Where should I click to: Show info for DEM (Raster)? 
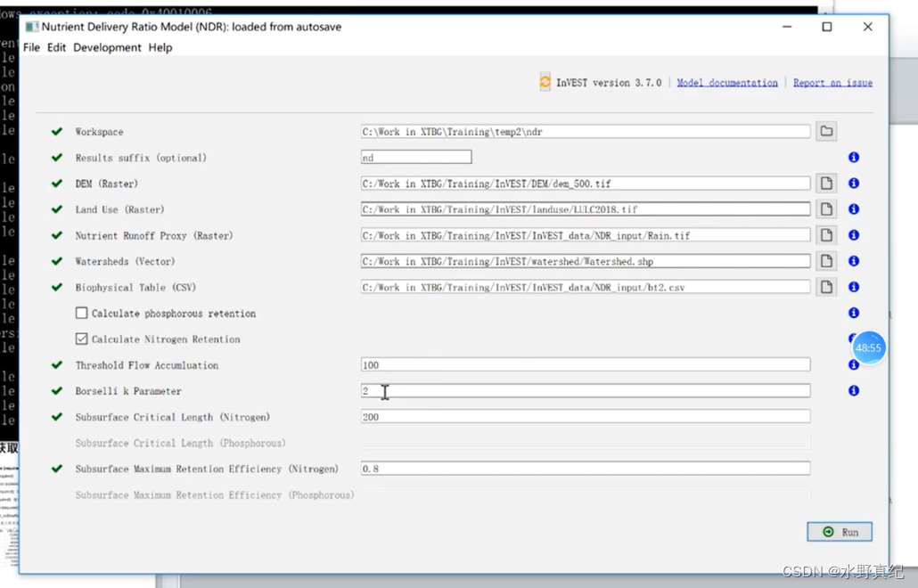(x=854, y=184)
